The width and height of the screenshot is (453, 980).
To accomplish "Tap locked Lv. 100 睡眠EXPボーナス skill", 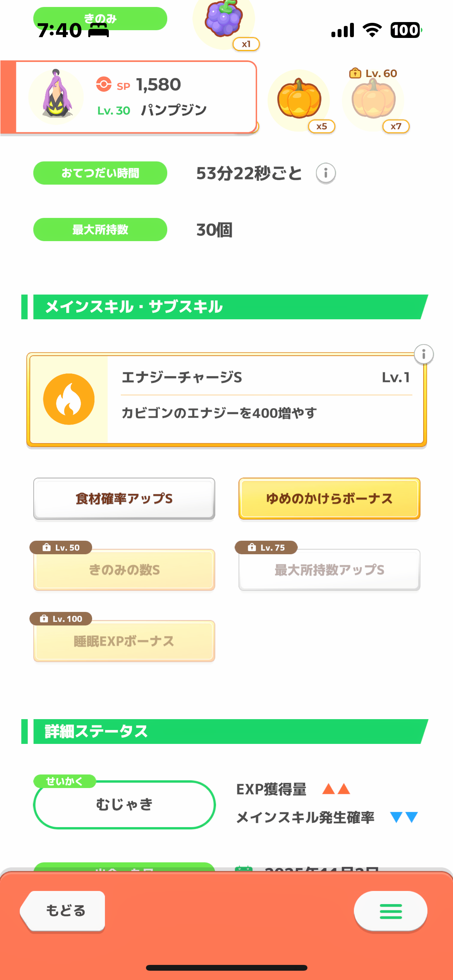I will pyautogui.click(x=124, y=641).
